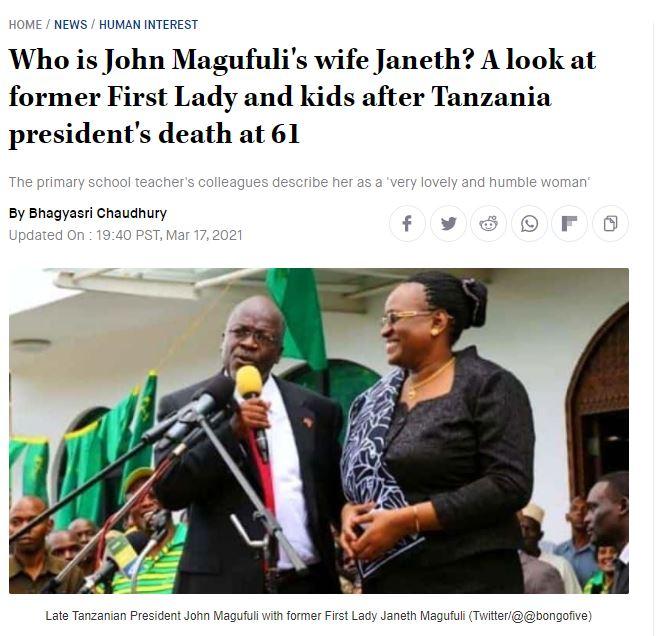Open the main article photo
Screen dimensions: 656x636
click(x=319, y=431)
